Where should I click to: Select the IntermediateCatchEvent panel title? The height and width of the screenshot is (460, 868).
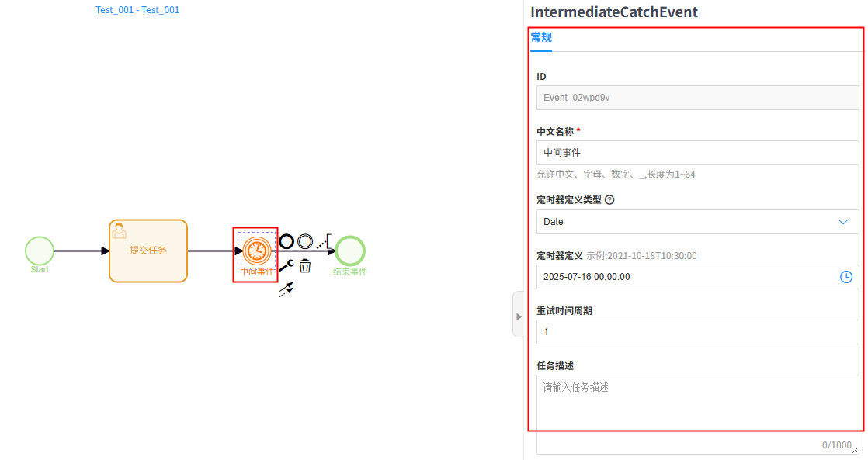614,12
